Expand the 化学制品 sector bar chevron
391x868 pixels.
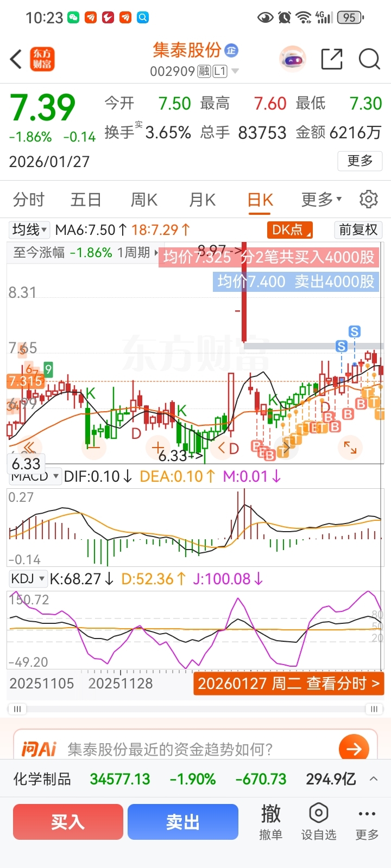[x=374, y=779]
